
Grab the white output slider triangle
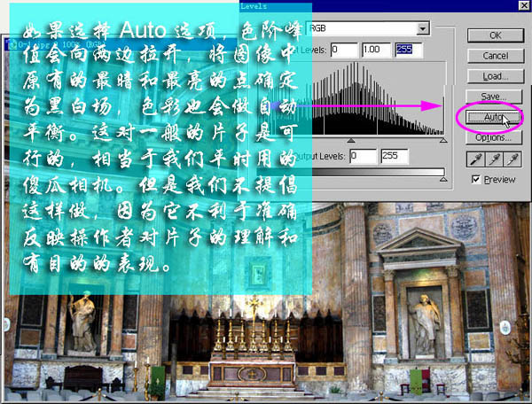(x=443, y=179)
